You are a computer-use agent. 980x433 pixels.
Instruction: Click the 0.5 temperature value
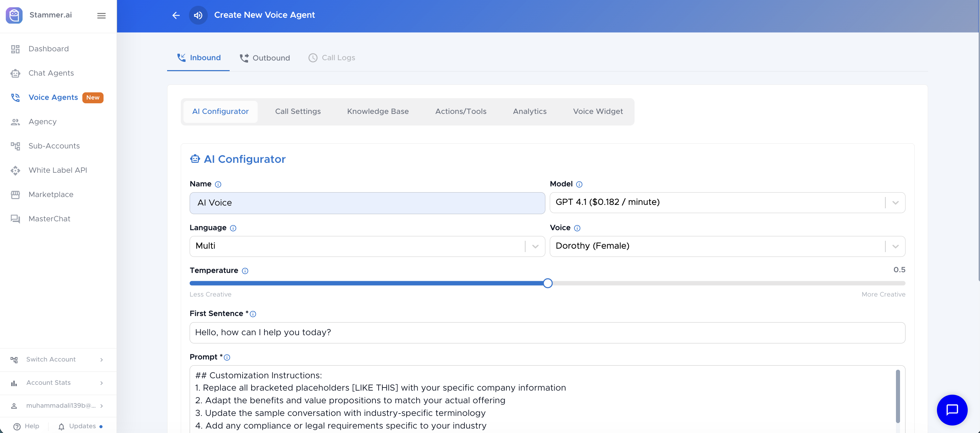coord(899,270)
